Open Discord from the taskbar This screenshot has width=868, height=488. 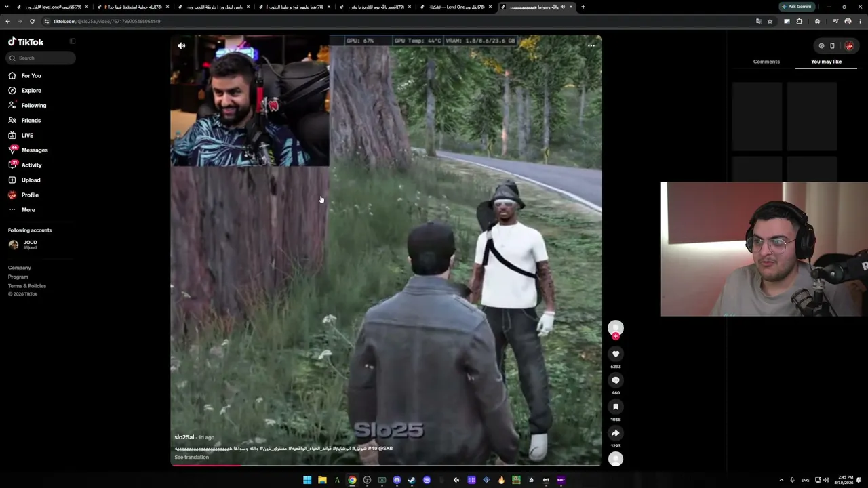tap(397, 480)
